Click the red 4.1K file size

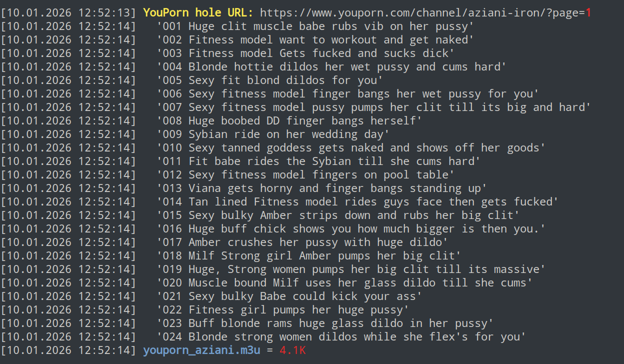[292, 350]
